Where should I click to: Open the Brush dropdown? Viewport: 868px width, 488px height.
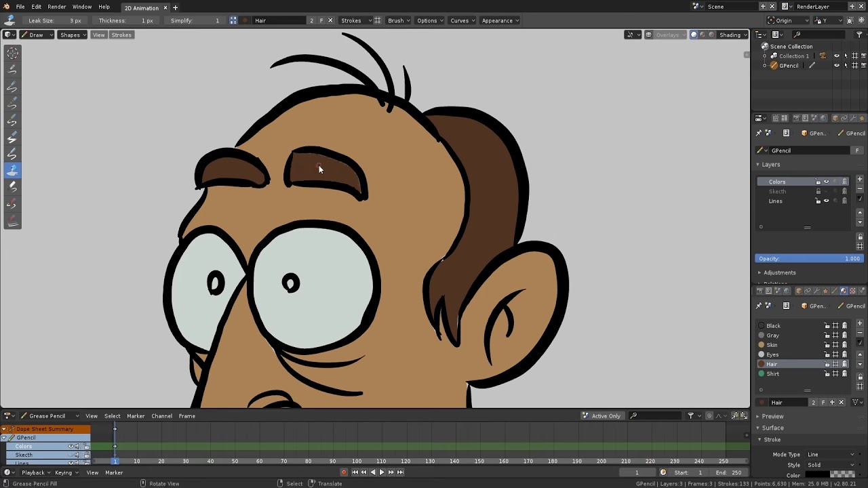tap(399, 20)
